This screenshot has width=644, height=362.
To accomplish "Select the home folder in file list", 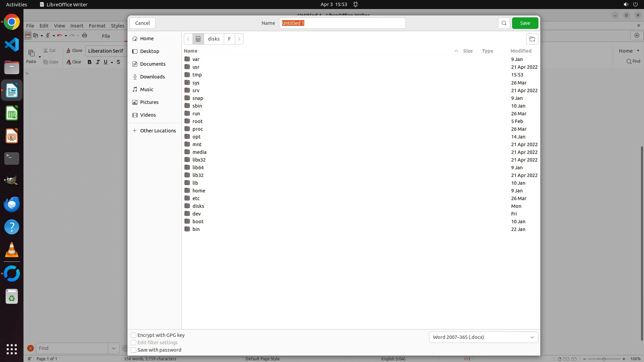I will 199,191.
